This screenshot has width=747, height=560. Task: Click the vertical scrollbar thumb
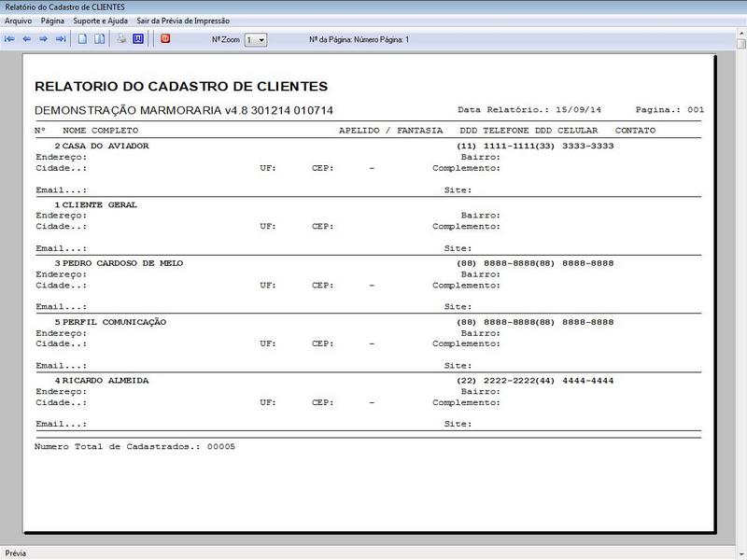click(x=741, y=44)
